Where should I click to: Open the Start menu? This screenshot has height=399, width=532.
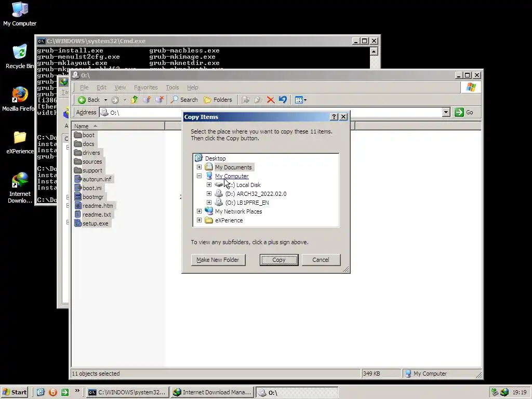click(14, 392)
